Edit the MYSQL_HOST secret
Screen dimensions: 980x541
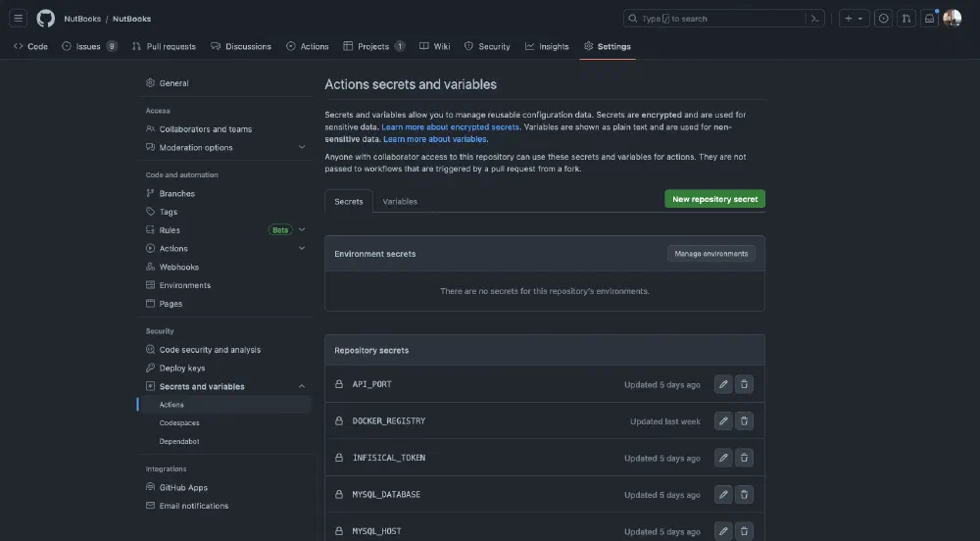click(723, 531)
